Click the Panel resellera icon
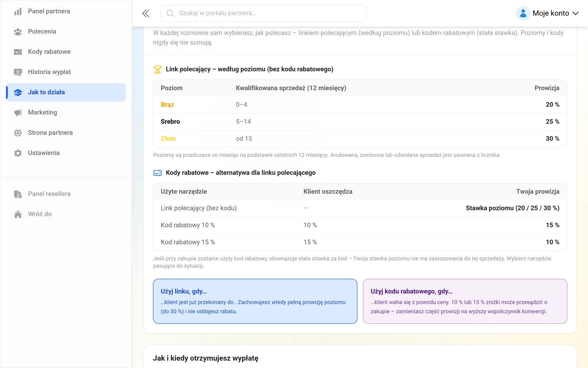588x368 pixels. (18, 194)
